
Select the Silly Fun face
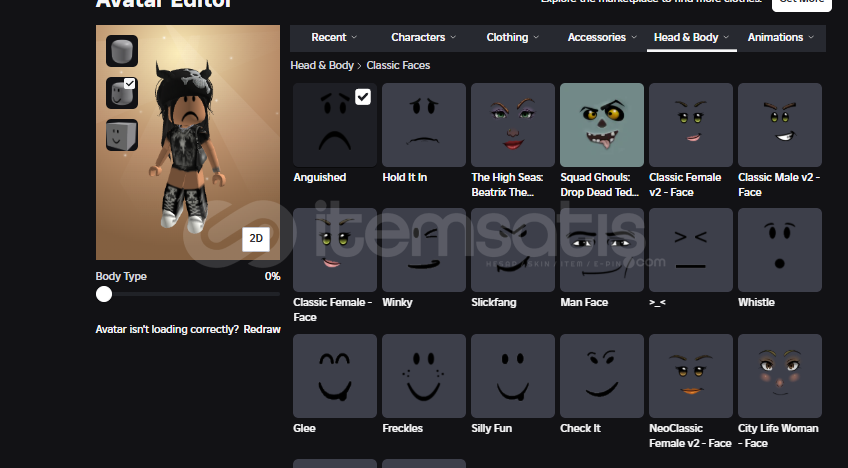[513, 376]
